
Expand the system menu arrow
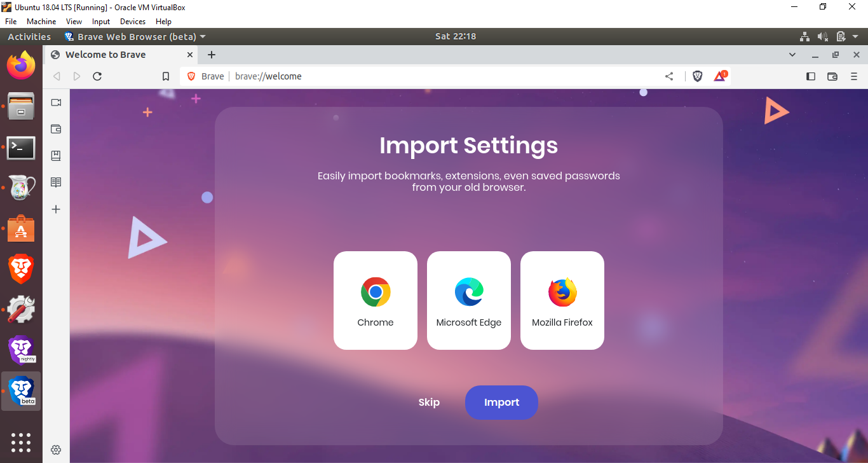point(856,36)
